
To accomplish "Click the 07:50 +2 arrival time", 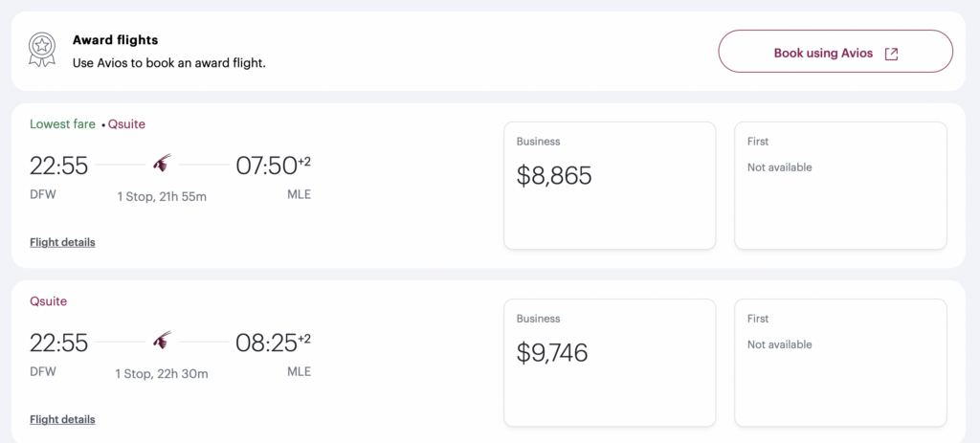I will [x=272, y=166].
